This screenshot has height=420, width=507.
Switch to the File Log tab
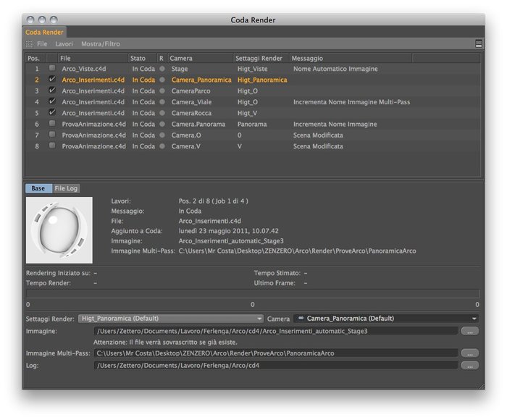pyautogui.click(x=66, y=188)
